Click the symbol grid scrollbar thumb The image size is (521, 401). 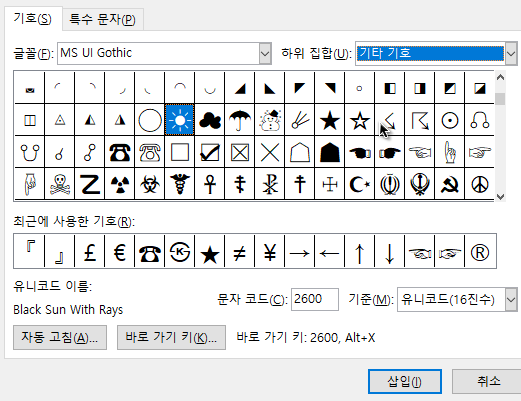coord(500,99)
